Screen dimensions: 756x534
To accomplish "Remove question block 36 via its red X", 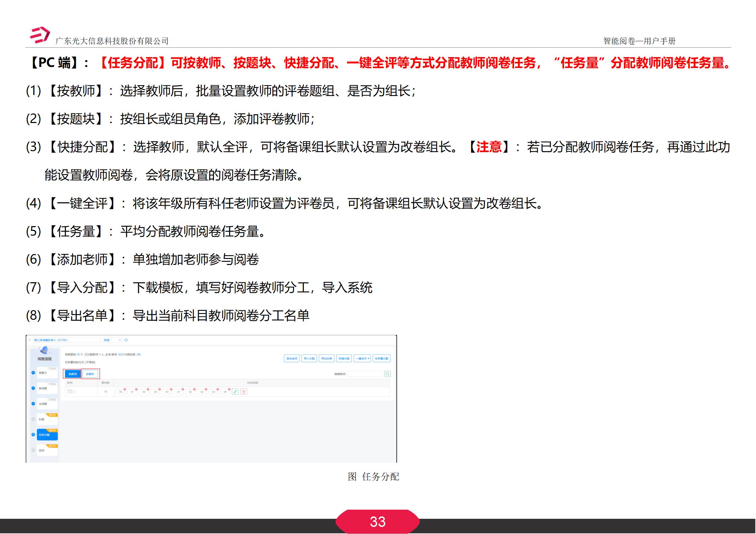I will (x=125, y=389).
